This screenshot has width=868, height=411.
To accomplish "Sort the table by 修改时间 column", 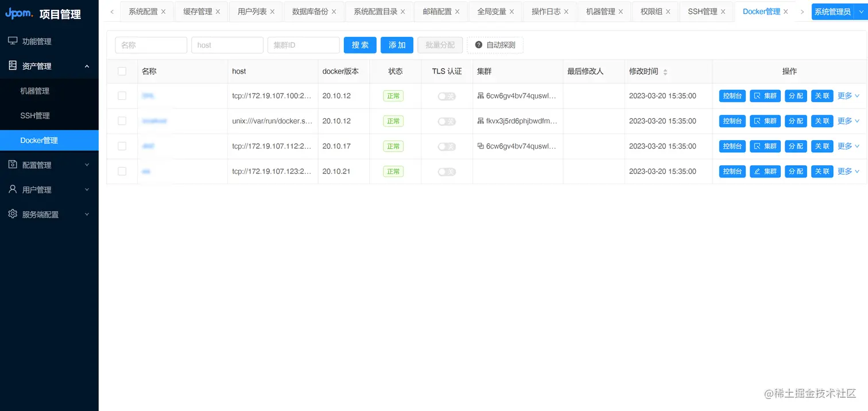I will 665,71.
